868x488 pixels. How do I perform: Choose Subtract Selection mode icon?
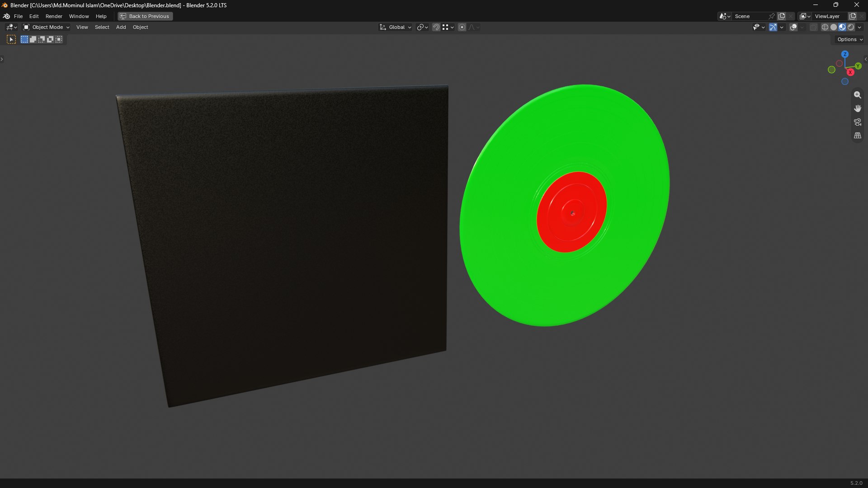[x=42, y=40]
